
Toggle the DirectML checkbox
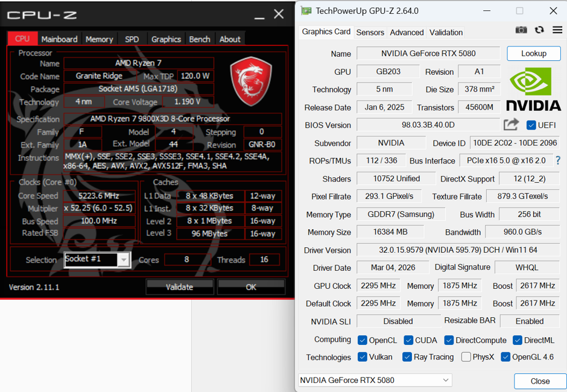tap(518, 340)
